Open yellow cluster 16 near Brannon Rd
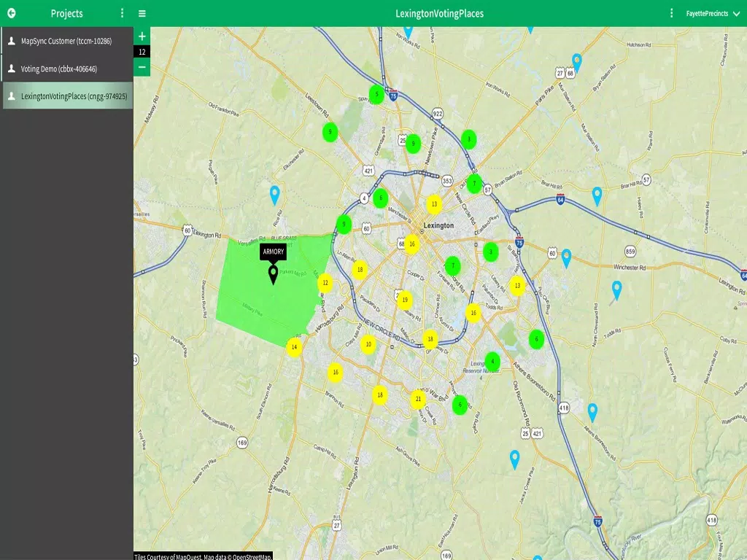 click(x=336, y=373)
